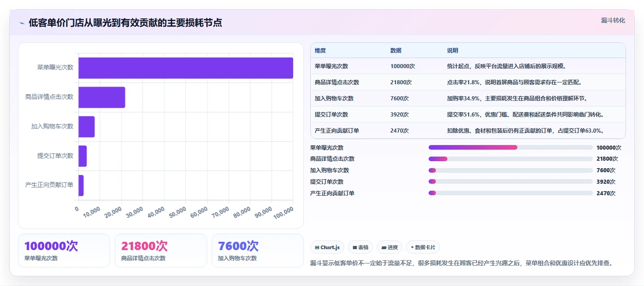Click the 进度 chip
Screen dimensions: 644x286
pos(389,247)
